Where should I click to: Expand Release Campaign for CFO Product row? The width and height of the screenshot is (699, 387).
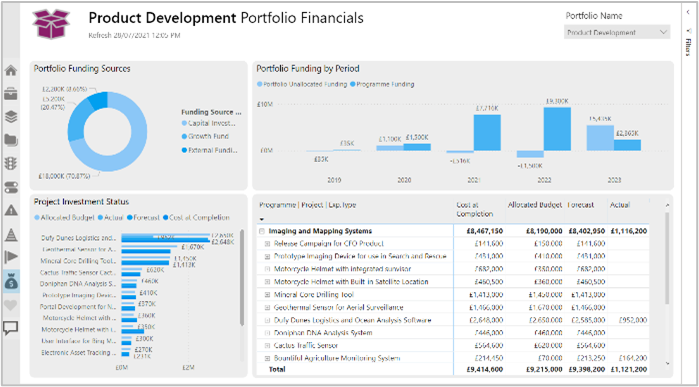point(267,244)
